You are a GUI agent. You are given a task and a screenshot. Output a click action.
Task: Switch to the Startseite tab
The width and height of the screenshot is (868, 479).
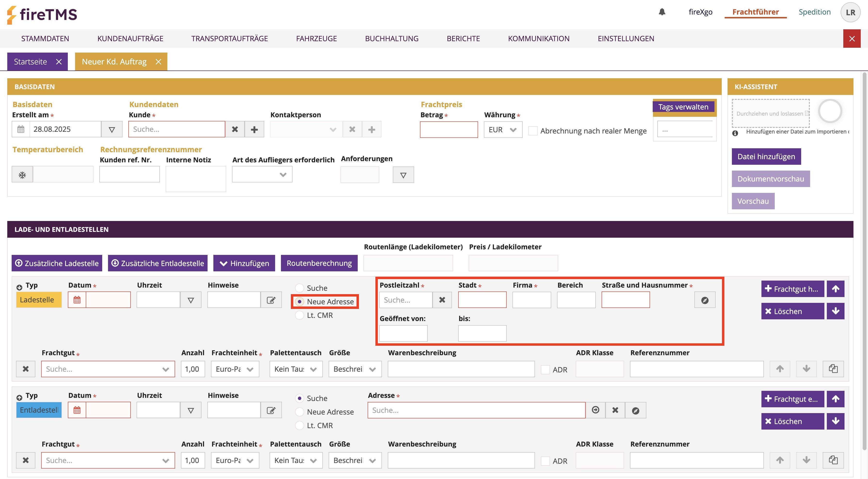(30, 62)
